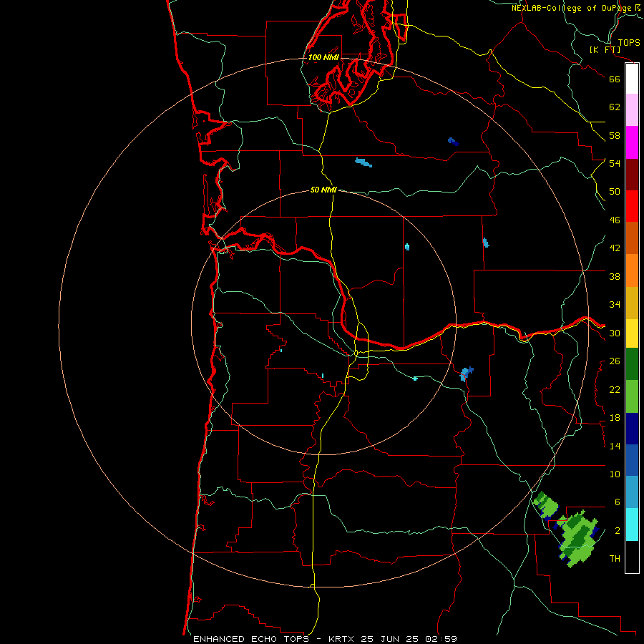Viewport: 644px width, 644px height.
Task: Select the medium blue legend block
Action: [x=632, y=460]
